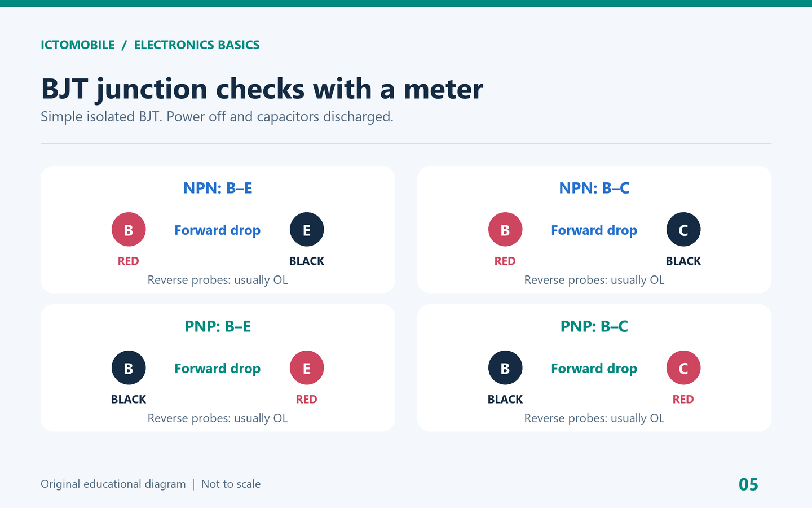Image resolution: width=812 pixels, height=508 pixels.
Task: Select the dark B circle in PNP: B–C card
Action: tap(505, 368)
